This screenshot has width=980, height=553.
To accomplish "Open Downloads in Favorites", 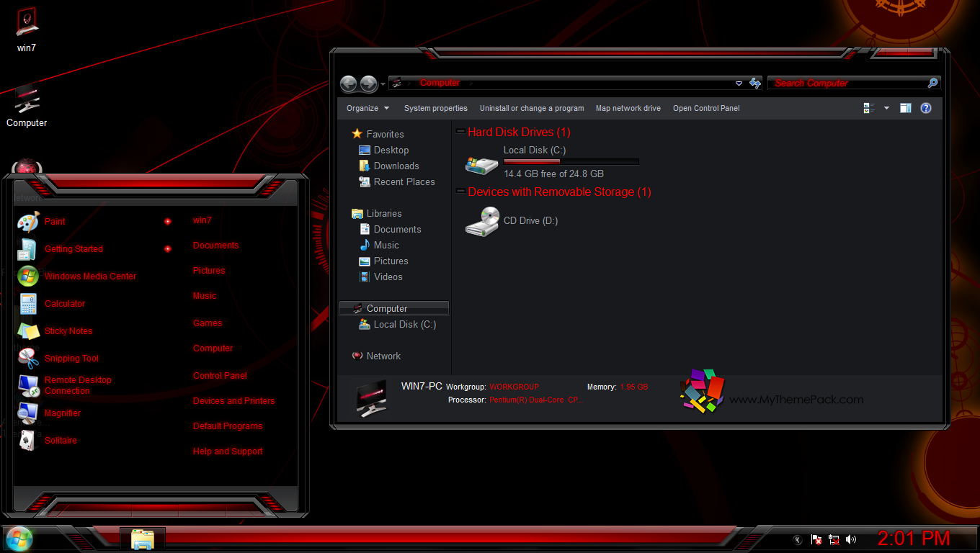I will (388, 166).
